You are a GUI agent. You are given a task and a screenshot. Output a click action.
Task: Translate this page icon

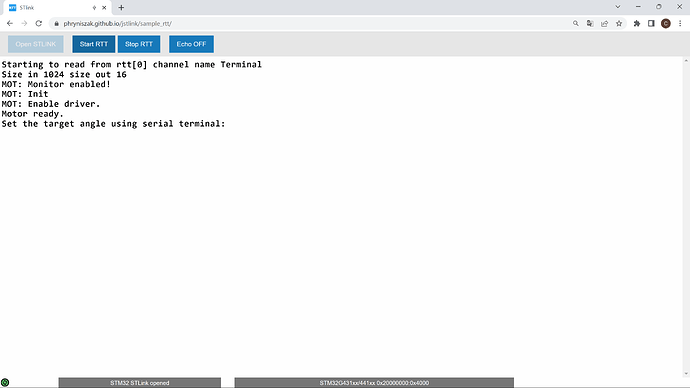click(x=590, y=23)
